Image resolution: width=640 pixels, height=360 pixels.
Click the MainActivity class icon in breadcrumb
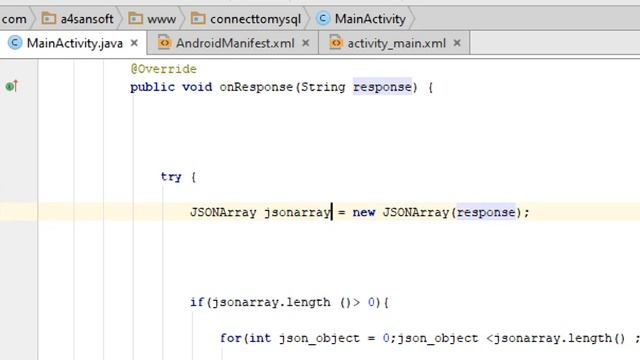(x=323, y=18)
